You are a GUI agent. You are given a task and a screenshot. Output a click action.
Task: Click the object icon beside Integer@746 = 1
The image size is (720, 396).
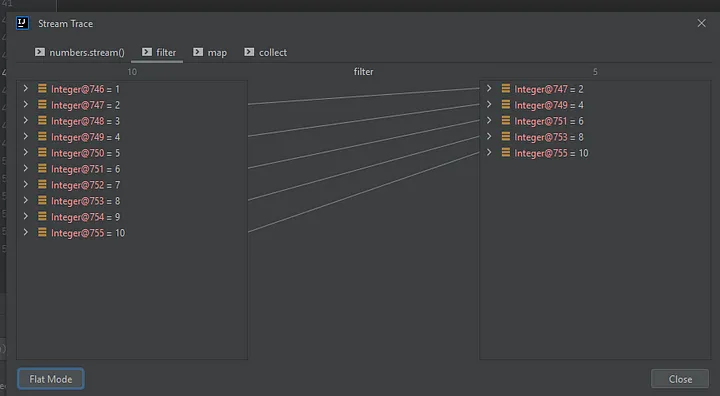pyautogui.click(x=42, y=88)
